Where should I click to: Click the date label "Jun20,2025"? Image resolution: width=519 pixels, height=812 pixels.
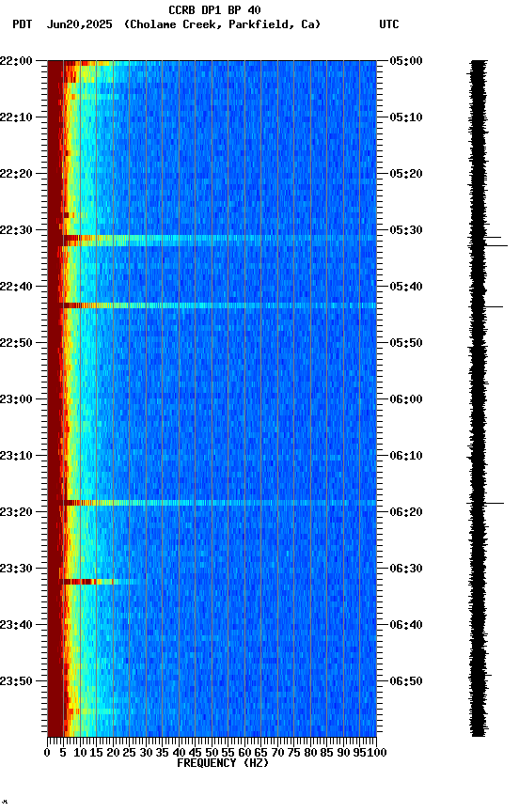[79, 24]
